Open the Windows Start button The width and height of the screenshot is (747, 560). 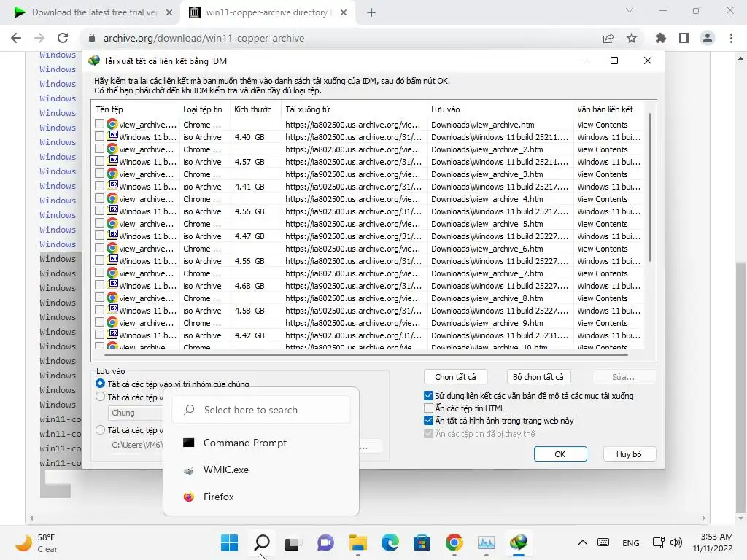point(229,542)
